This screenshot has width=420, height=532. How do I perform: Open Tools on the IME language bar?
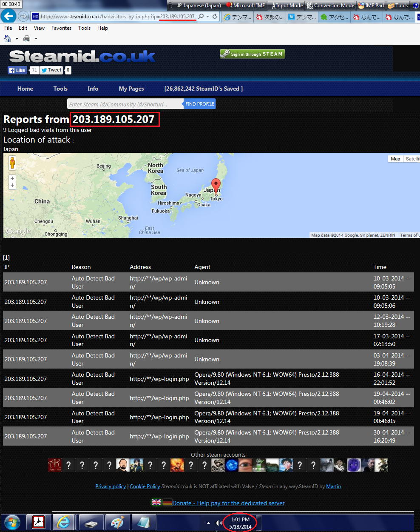[x=398, y=6]
